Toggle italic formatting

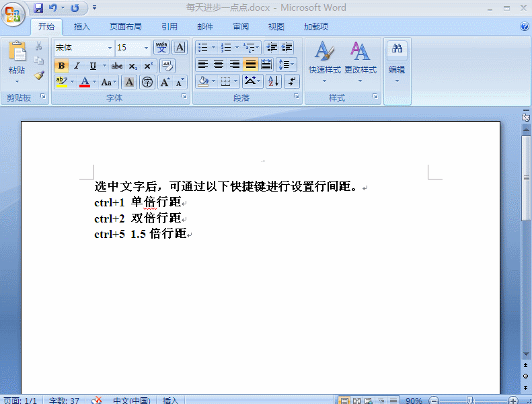(x=77, y=65)
